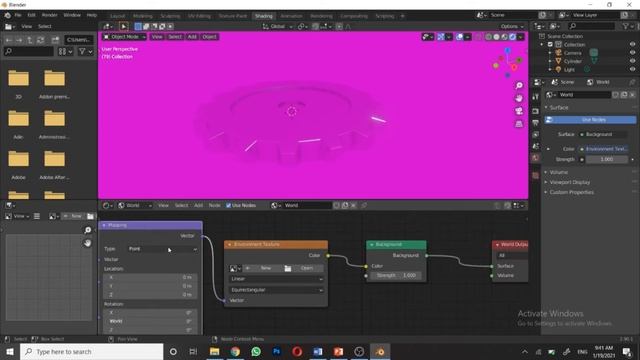Switch to the Animation workspace tab
This screenshot has height=360, width=640.
pyautogui.click(x=291, y=16)
